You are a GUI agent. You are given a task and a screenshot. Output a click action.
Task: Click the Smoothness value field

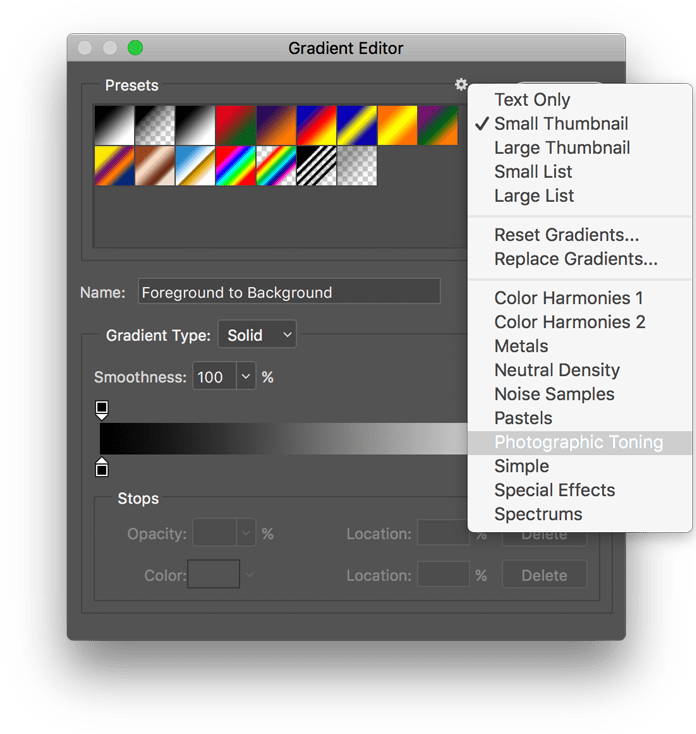[214, 376]
